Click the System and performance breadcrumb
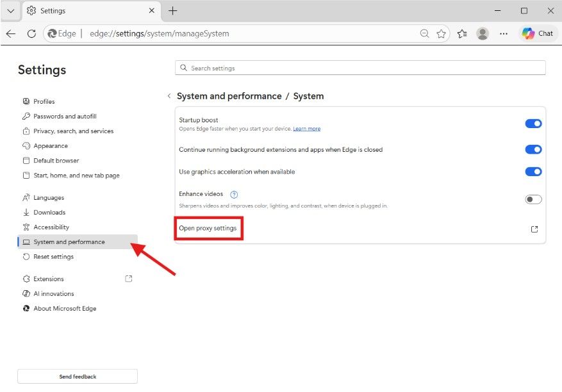The height and width of the screenshot is (392, 562). point(229,96)
